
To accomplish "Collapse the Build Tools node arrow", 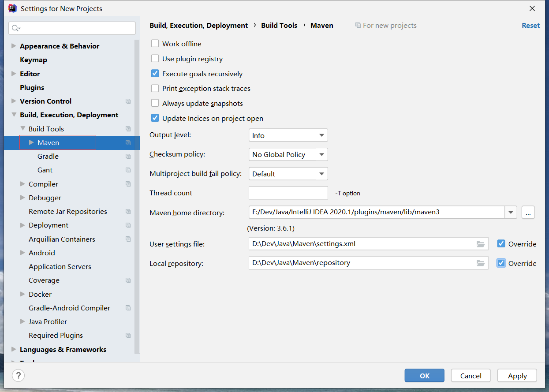I will pyautogui.click(x=22, y=129).
